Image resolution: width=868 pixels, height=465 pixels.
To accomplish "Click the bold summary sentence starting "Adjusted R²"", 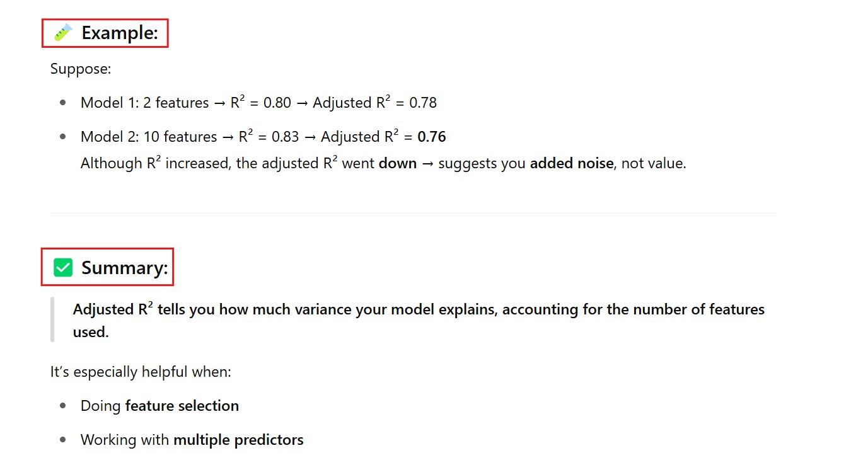I will click(419, 310).
